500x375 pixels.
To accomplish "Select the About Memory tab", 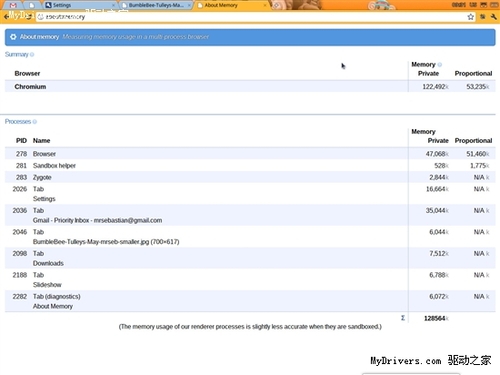I will 232,5.
